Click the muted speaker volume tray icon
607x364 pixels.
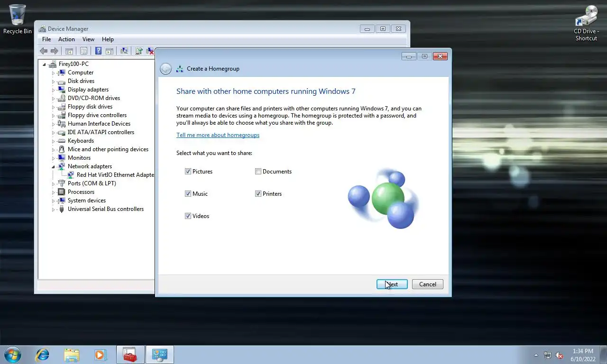click(x=560, y=355)
